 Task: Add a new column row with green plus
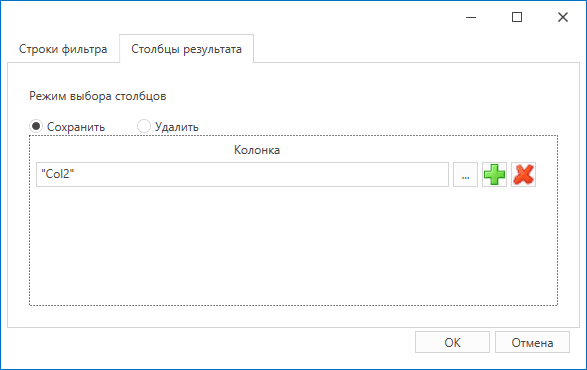[x=494, y=175]
